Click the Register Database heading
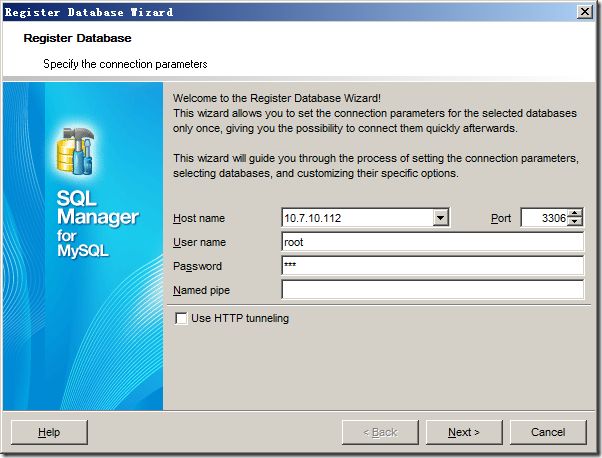The image size is (602, 458). [78, 38]
